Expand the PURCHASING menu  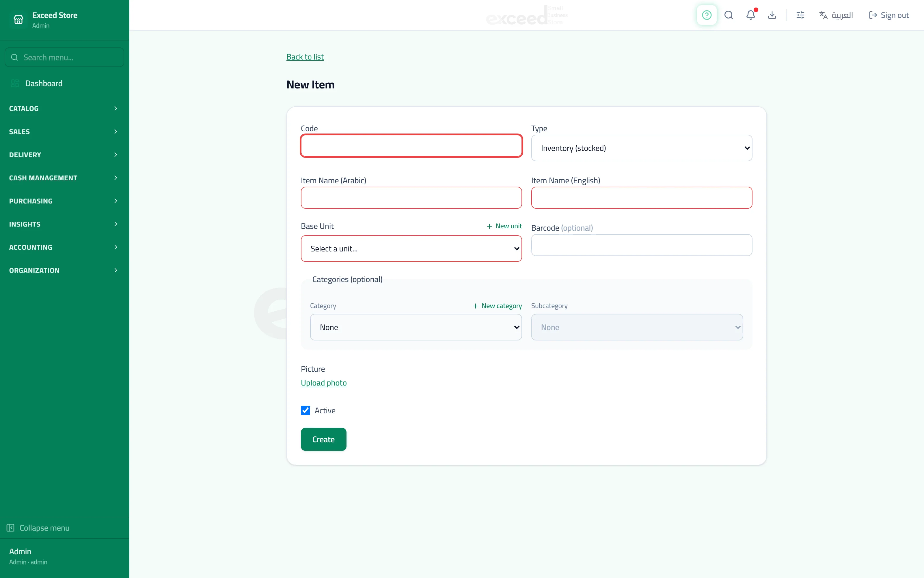[x=64, y=201]
